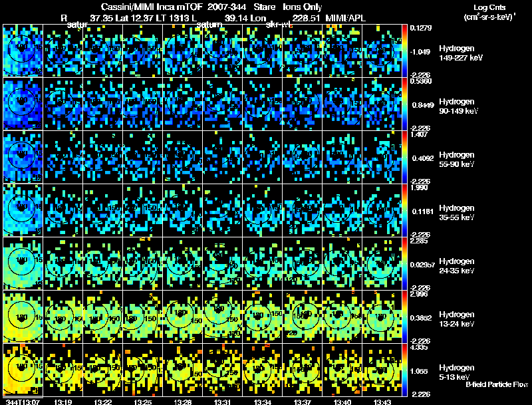View the 13:43 image in Hydrogen 13-24 keV row
The image size is (532, 405).
click(382, 317)
